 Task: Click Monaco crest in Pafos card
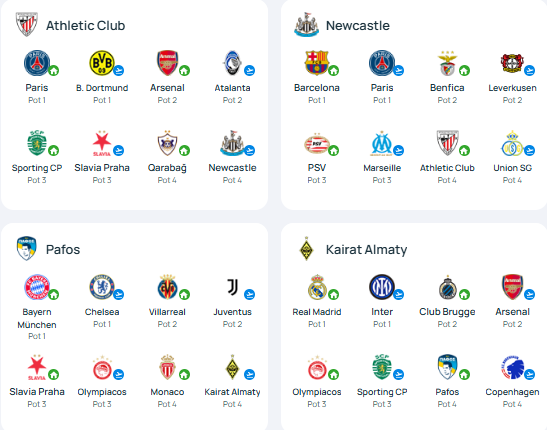pyautogui.click(x=167, y=367)
